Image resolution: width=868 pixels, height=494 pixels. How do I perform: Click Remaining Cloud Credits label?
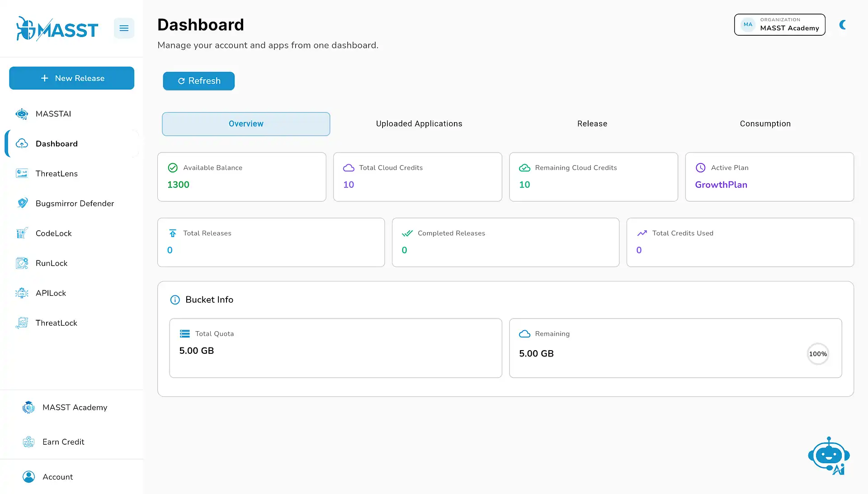(x=576, y=168)
